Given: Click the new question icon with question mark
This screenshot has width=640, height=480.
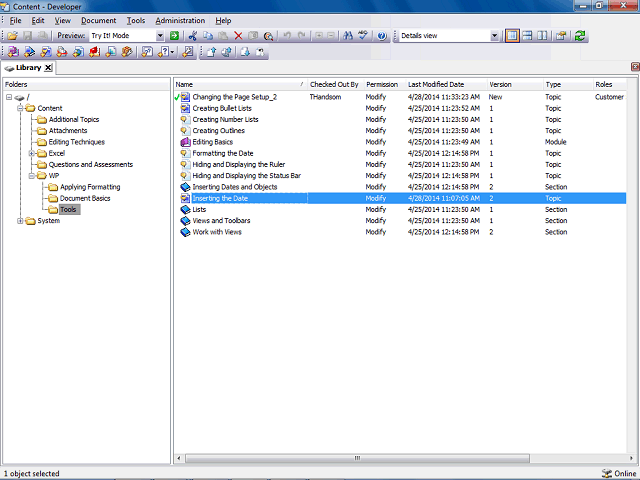Looking at the screenshot, I should pos(163,52).
